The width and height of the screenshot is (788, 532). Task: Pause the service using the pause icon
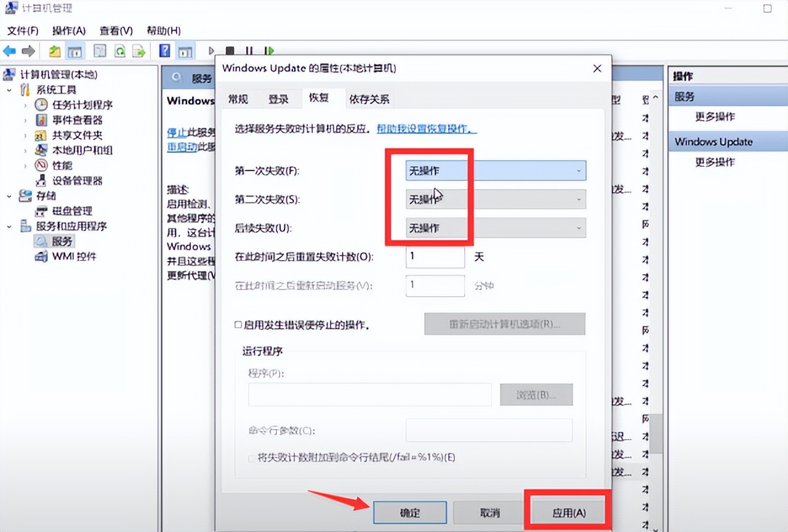coord(248,50)
